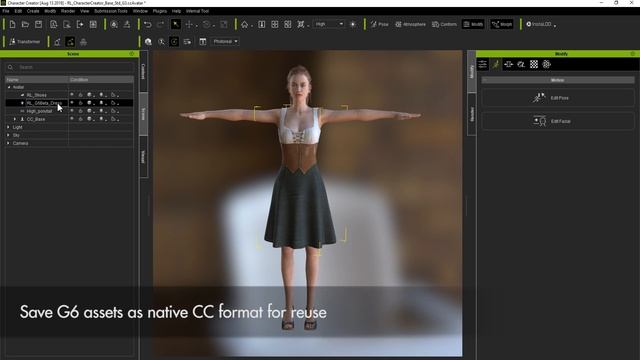Click the speedometer-like icon in Modify tabs
This screenshot has height=360, width=640.
(521, 64)
